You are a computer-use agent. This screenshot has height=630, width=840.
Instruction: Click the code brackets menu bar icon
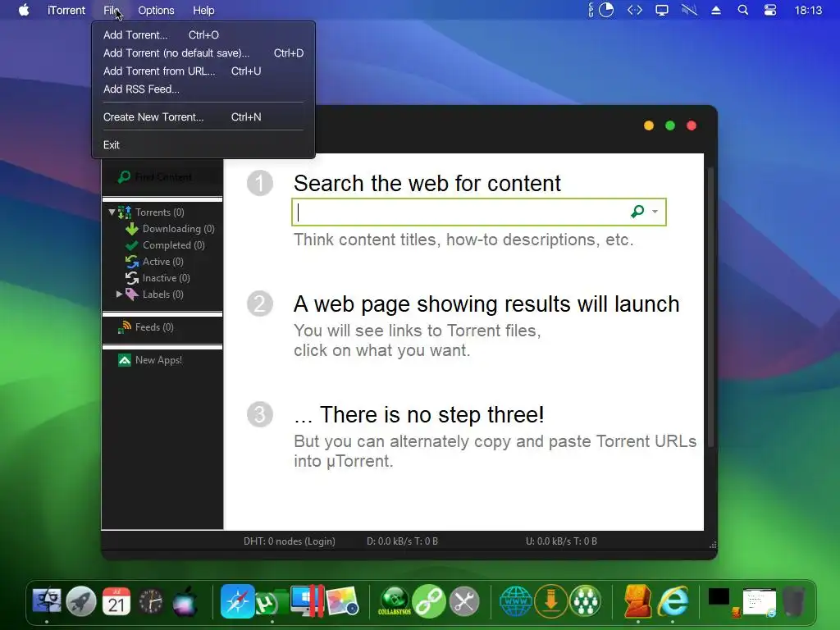click(x=635, y=10)
